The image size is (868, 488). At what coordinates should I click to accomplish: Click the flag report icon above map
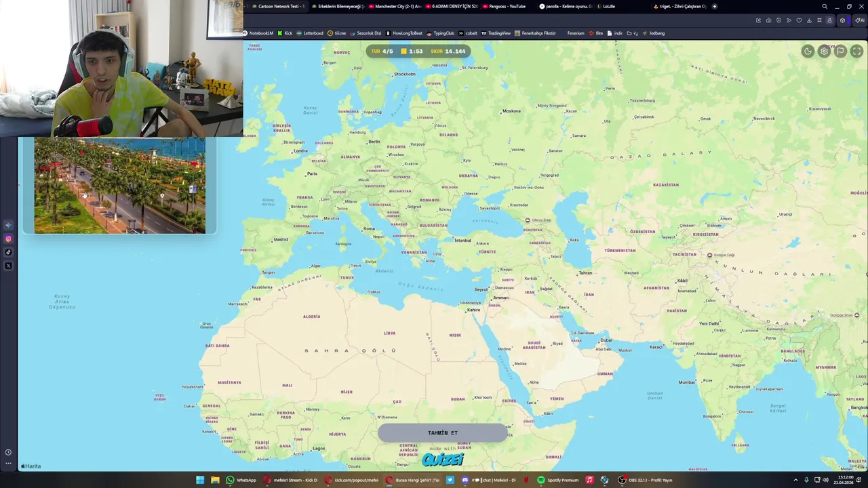point(840,52)
